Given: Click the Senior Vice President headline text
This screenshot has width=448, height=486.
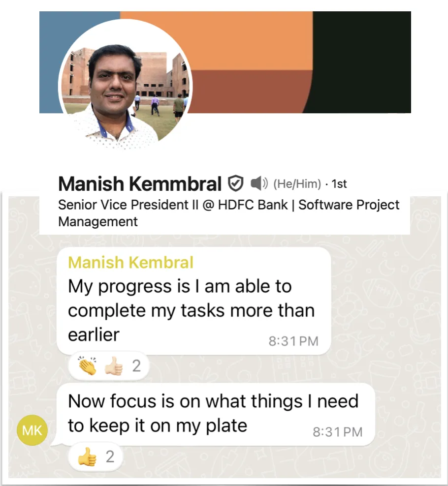Looking at the screenshot, I should coord(228,213).
